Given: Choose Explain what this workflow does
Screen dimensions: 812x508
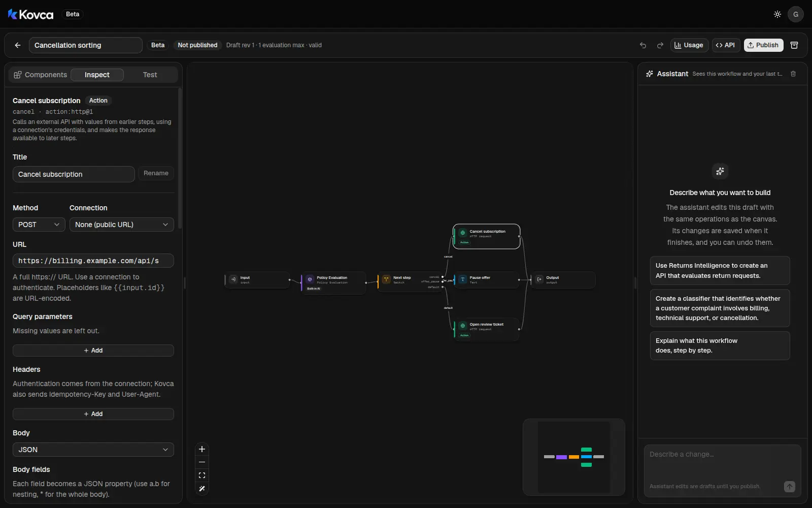Looking at the screenshot, I should [x=720, y=345].
